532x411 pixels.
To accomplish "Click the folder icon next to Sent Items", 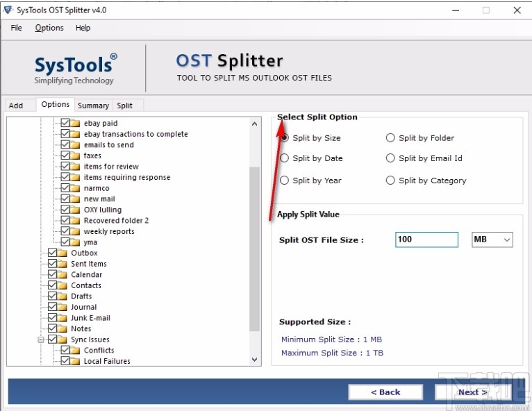I will coord(62,264).
